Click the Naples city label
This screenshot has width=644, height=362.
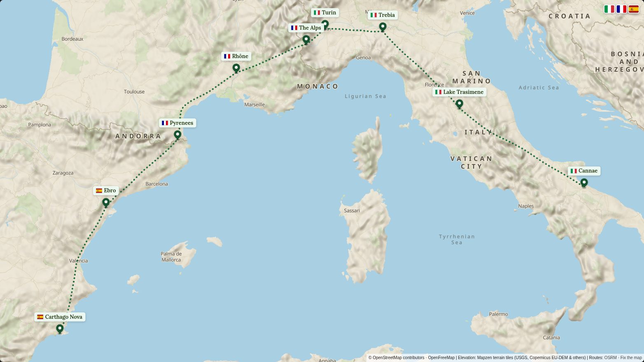click(526, 206)
